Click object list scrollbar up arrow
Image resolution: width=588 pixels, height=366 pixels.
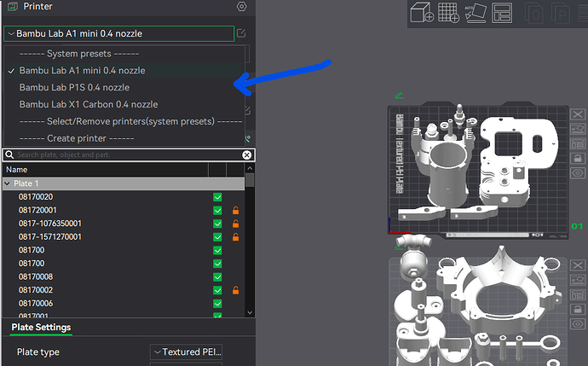(250, 169)
